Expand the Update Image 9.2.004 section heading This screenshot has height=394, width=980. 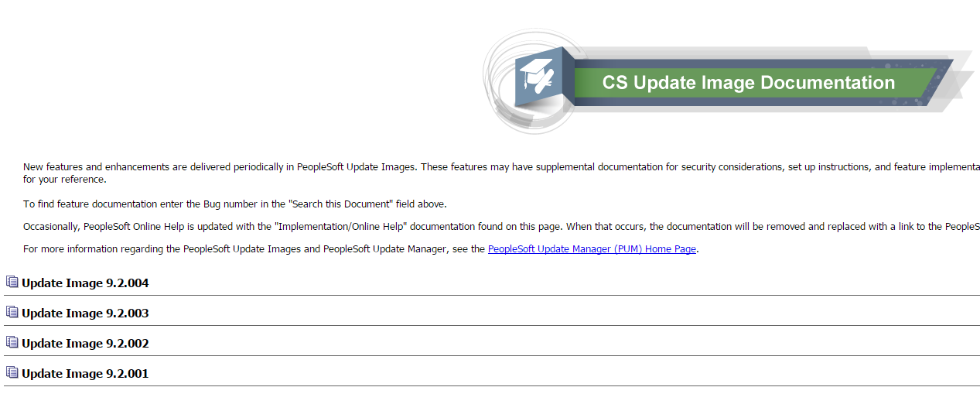tap(85, 283)
